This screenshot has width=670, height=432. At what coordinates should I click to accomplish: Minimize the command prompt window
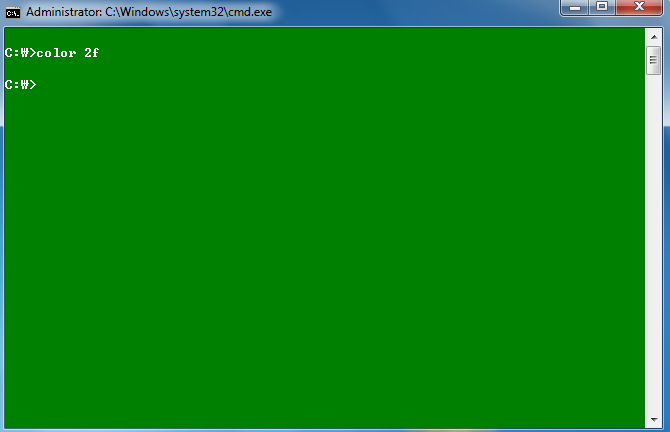(x=575, y=7)
